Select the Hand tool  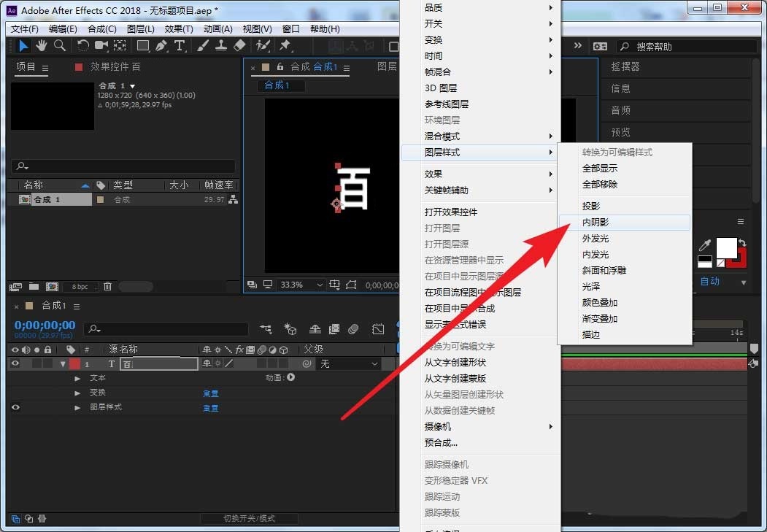click(x=42, y=47)
